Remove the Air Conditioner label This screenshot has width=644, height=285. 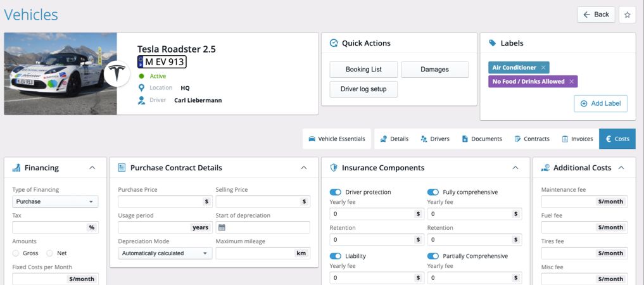[x=543, y=67]
